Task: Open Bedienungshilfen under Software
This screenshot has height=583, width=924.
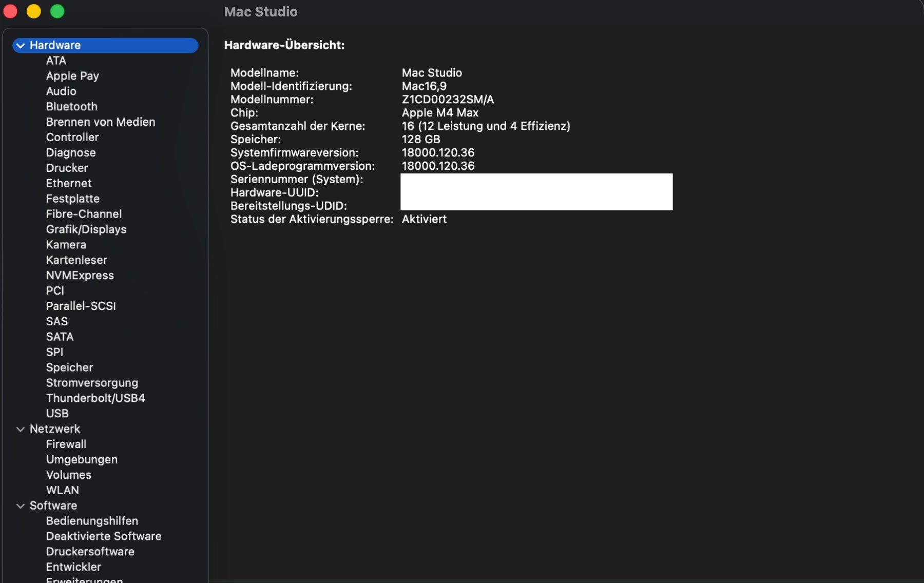Action: (92, 521)
